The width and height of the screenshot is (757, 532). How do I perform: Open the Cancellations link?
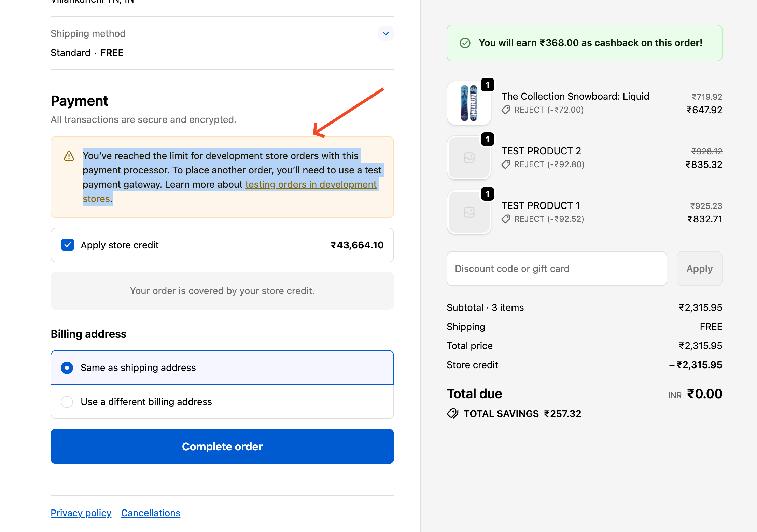[x=151, y=513]
